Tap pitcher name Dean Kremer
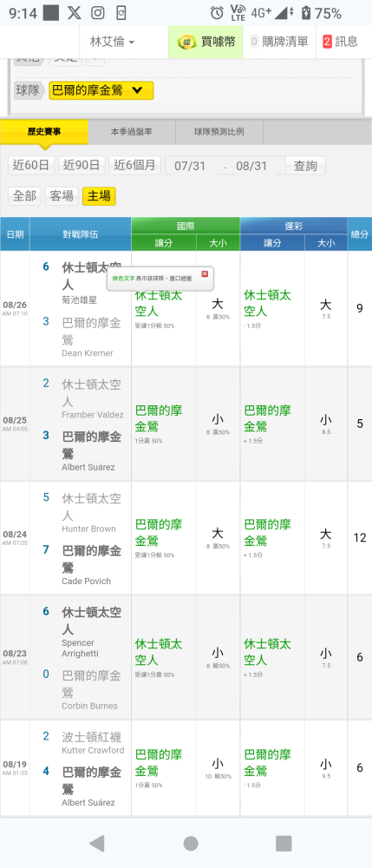 point(88,353)
